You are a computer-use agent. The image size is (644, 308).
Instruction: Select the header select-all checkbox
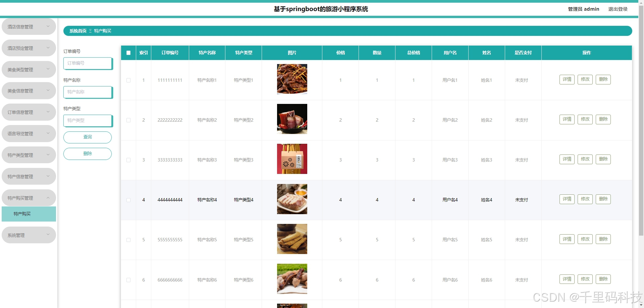coord(128,53)
